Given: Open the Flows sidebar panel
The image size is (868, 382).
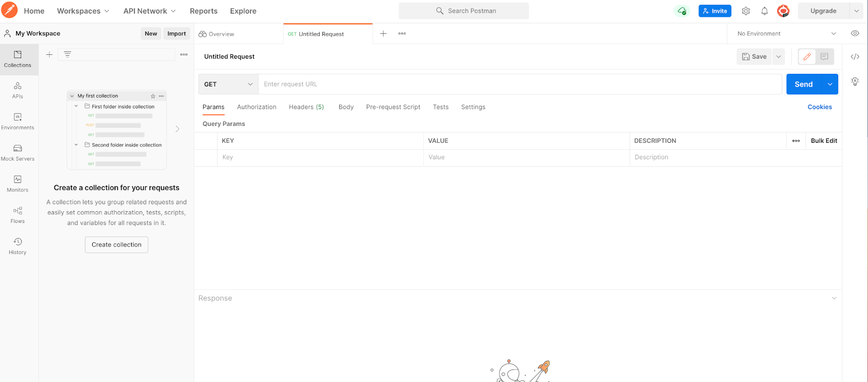Looking at the screenshot, I should [18, 215].
